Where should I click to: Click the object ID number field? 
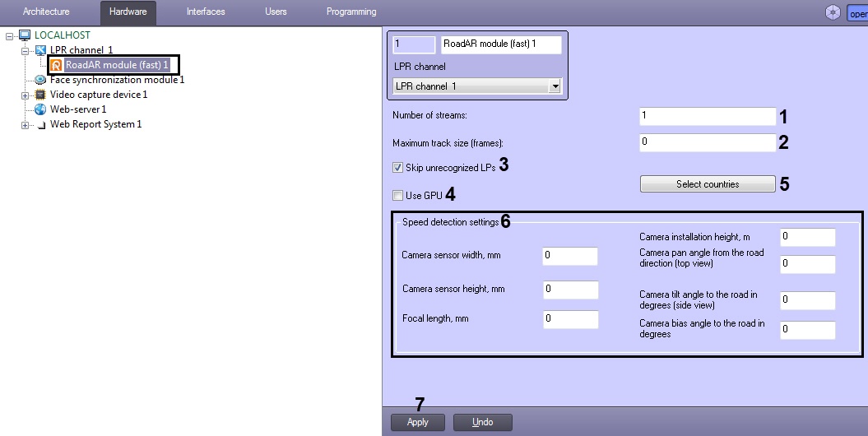(x=414, y=44)
